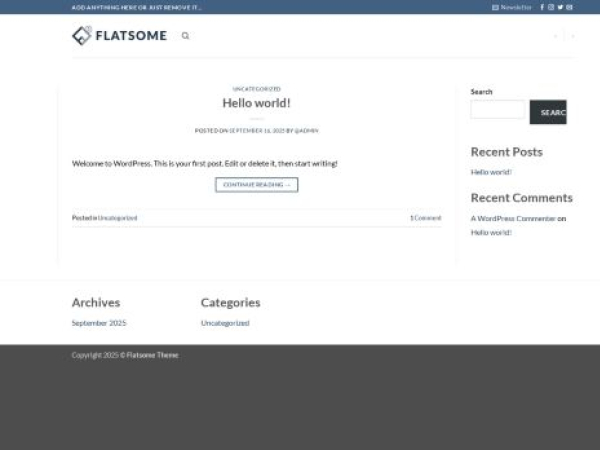Open the admin author link

pyautogui.click(x=306, y=131)
